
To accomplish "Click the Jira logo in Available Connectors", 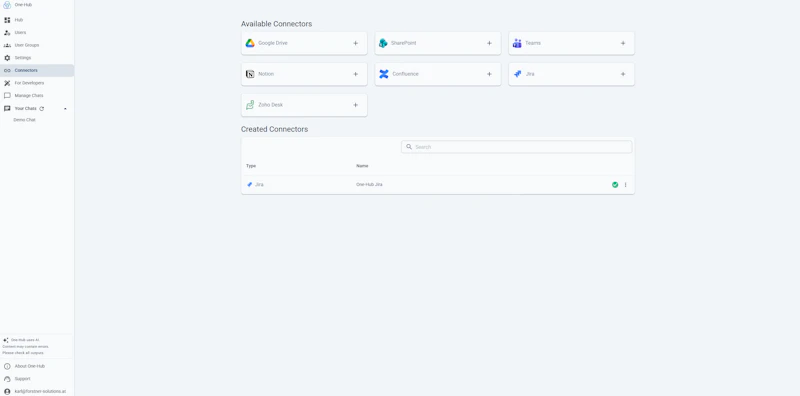I will pyautogui.click(x=517, y=74).
